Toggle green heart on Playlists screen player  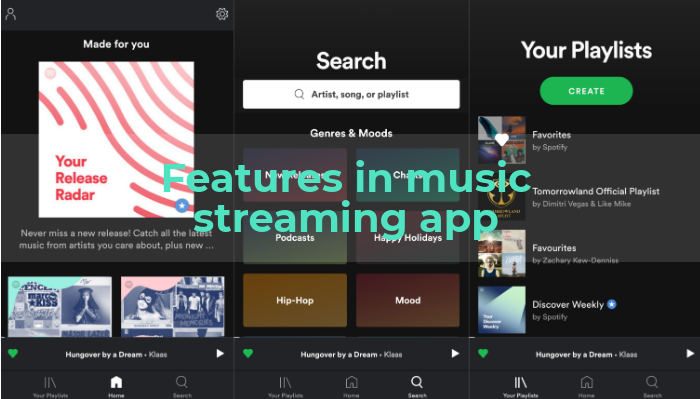tap(483, 353)
